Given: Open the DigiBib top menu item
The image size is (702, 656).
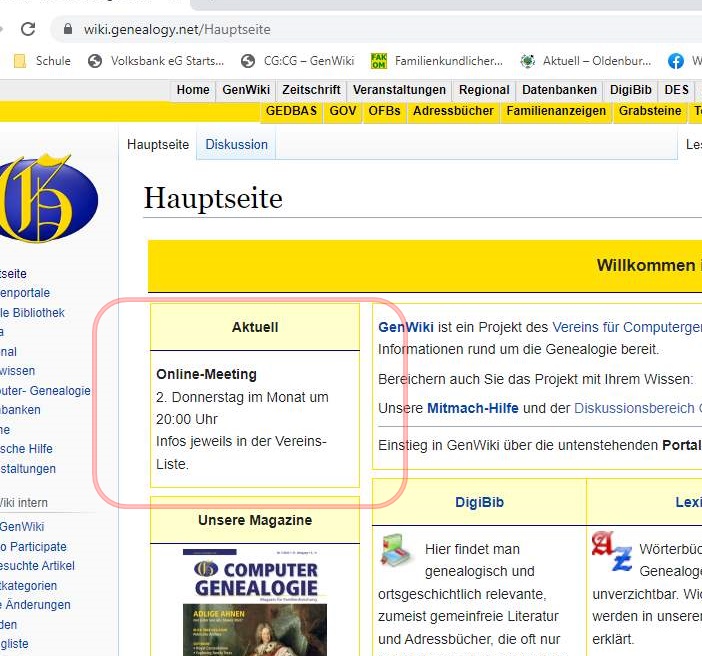Looking at the screenshot, I should click(630, 90).
